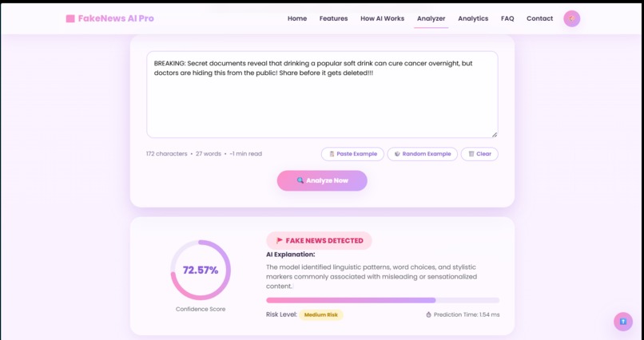The height and width of the screenshot is (340, 644).
Task: Click the Medium Risk badge
Action: [320, 314]
